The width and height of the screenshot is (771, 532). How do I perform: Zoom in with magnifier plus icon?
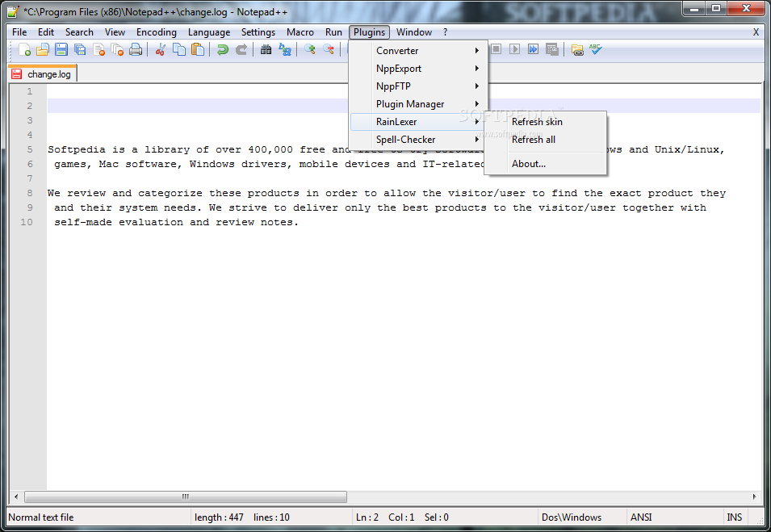310,50
